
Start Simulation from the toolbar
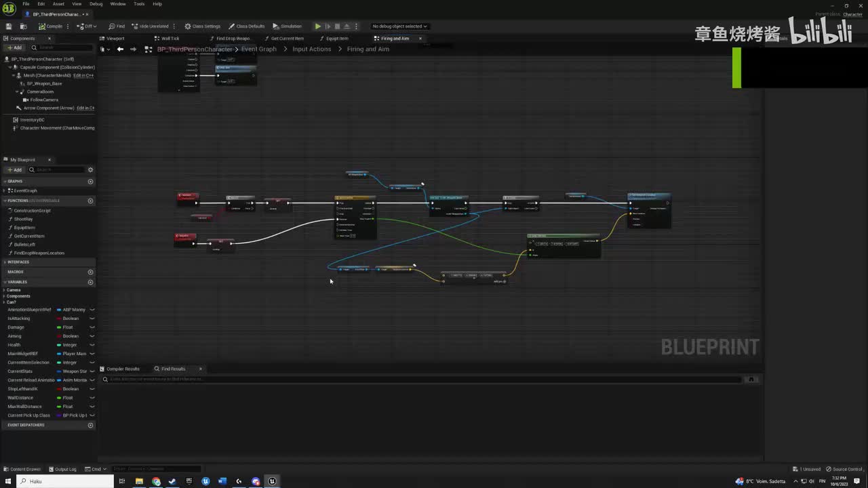[288, 26]
